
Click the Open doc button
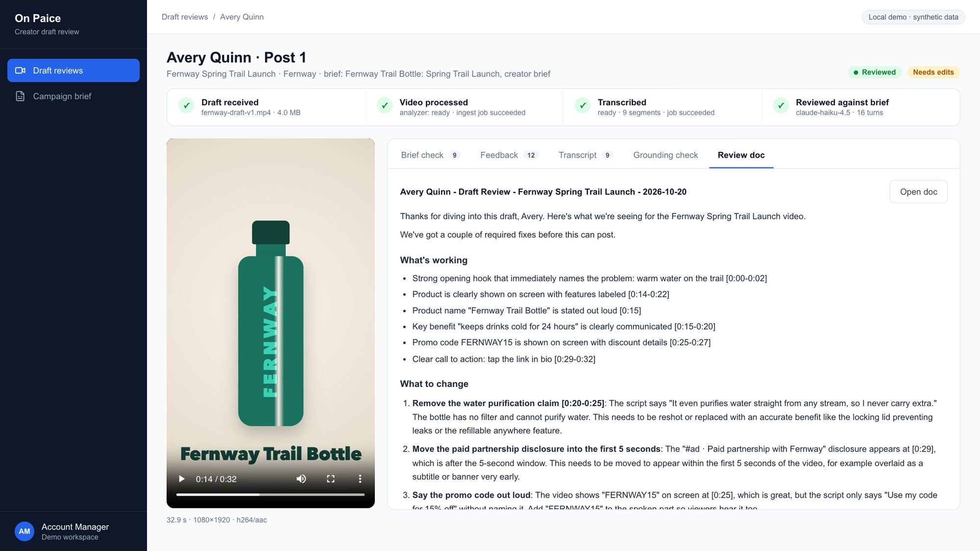tap(918, 192)
